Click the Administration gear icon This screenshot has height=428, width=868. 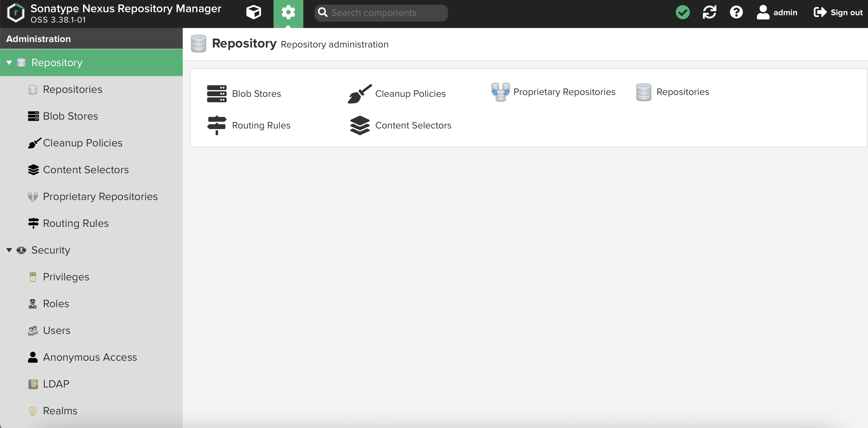coord(288,12)
